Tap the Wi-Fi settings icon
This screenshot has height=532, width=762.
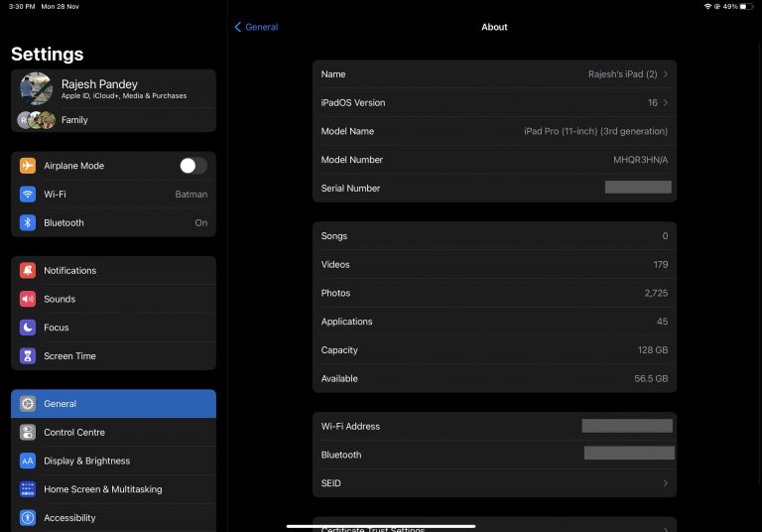coord(28,194)
